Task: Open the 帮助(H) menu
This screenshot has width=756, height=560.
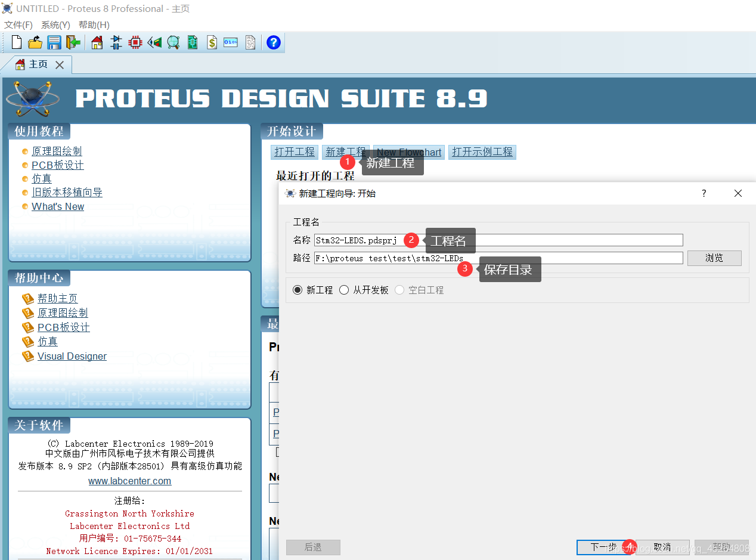Action: (x=94, y=25)
